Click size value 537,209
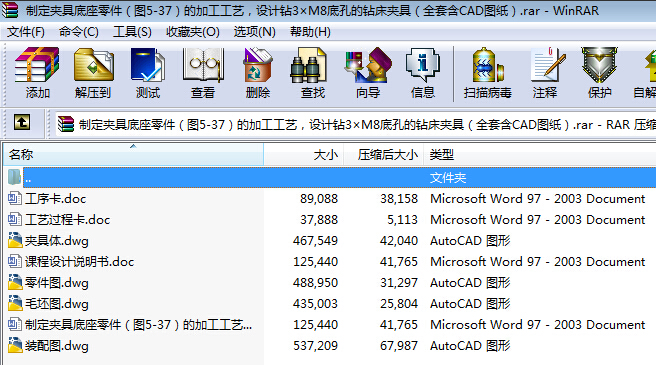 point(315,346)
